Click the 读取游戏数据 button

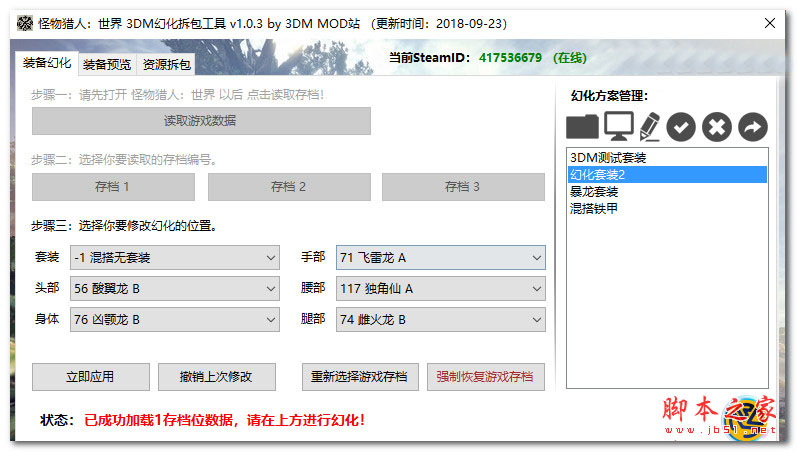tap(201, 121)
